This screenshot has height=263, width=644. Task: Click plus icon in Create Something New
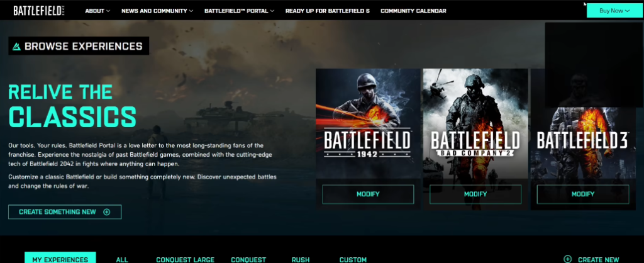107,212
